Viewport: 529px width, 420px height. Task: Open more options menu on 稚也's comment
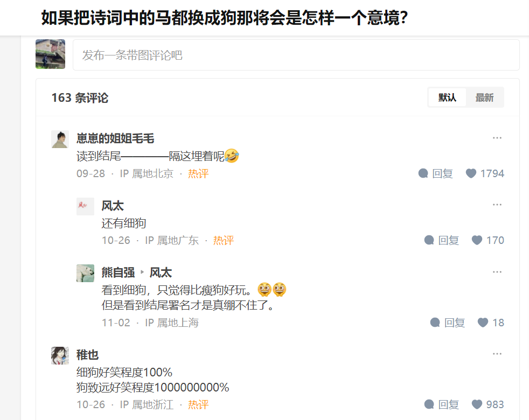click(497, 354)
